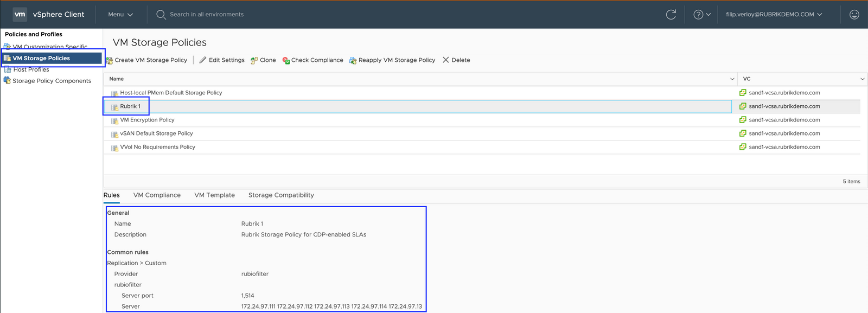Click the VVol No Requirements Policy row icon
This screenshot has width=868, height=313.
[114, 148]
